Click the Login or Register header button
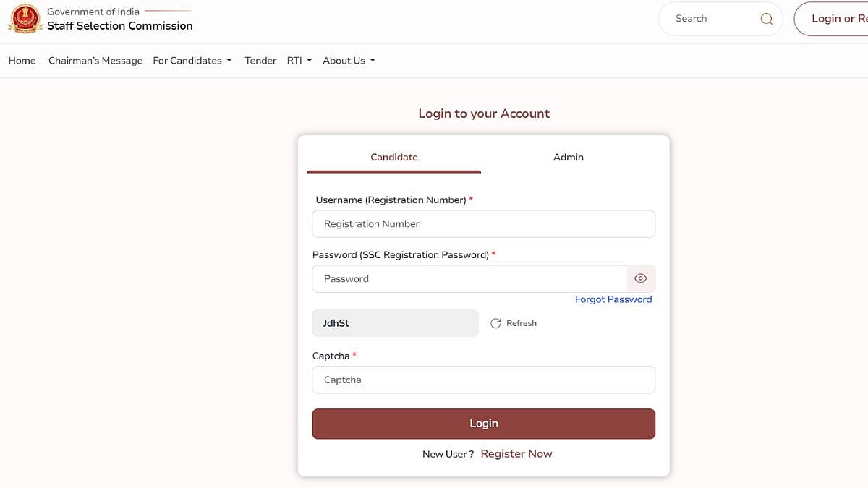The width and height of the screenshot is (868, 488). (832, 19)
